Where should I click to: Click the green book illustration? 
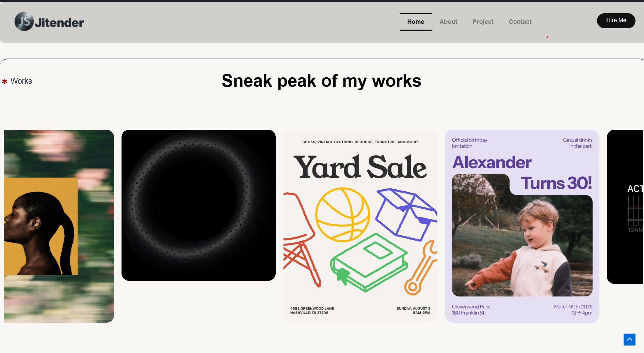369,262
